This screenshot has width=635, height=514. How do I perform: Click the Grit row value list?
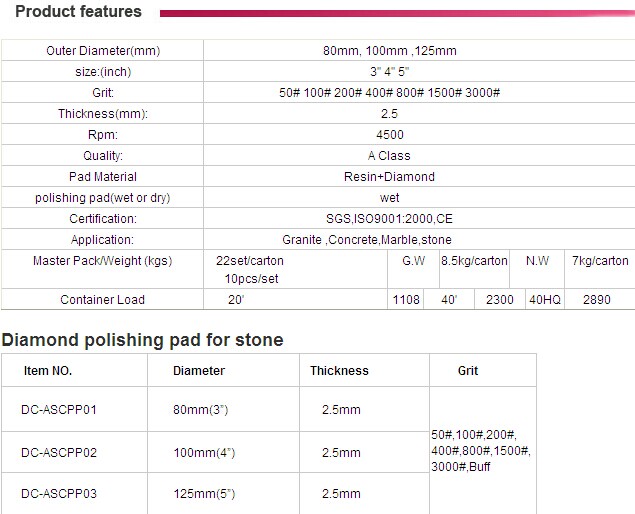(x=389, y=93)
